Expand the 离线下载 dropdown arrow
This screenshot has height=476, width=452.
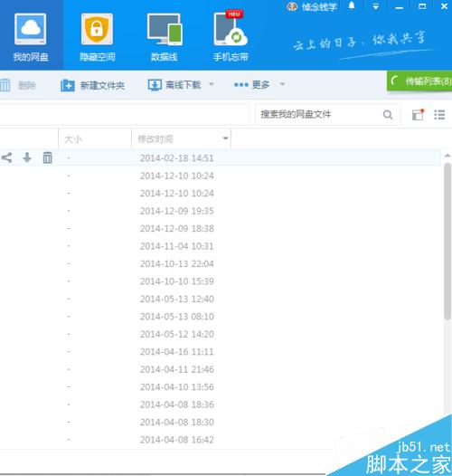[x=212, y=84]
